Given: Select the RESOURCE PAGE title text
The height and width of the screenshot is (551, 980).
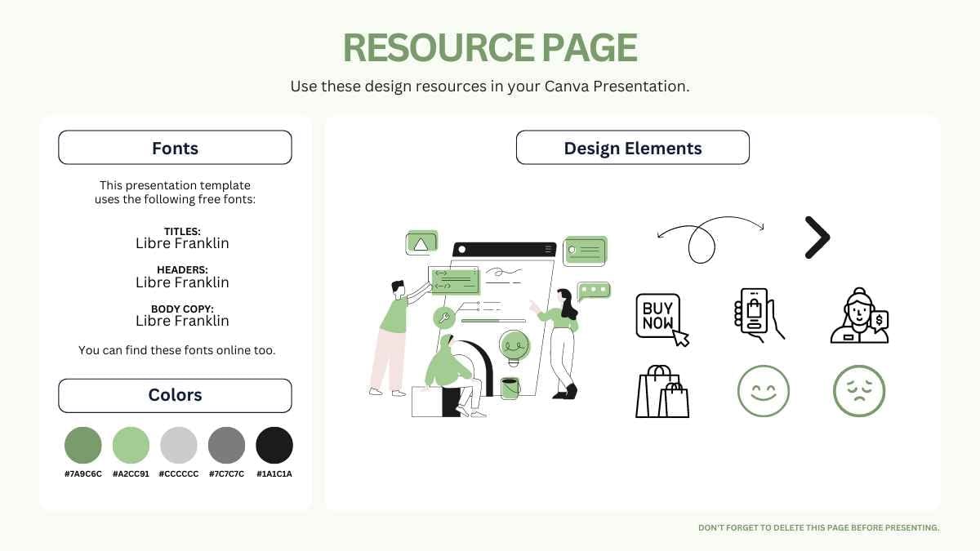Looking at the screenshot, I should point(490,48).
